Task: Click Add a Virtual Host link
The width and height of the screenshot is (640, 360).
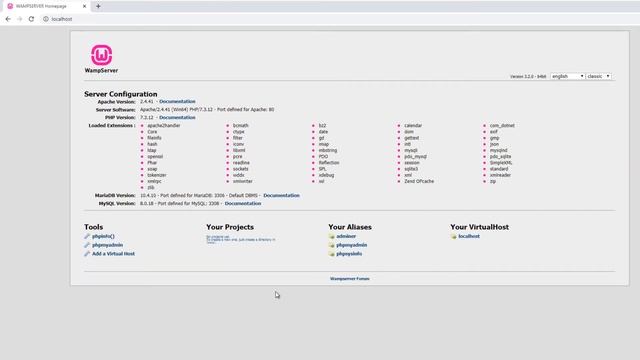Action: [x=113, y=253]
